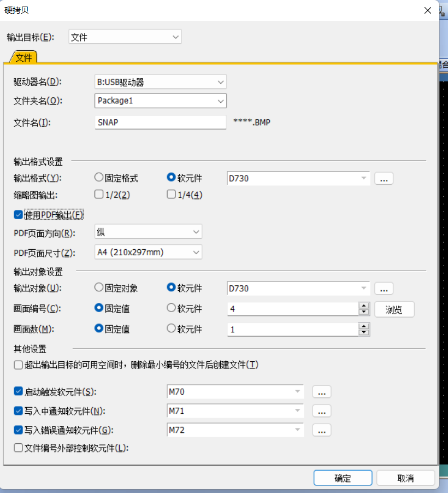448x493 pixels.
Task: Switch to the 文件 tab
Action: coord(23,57)
